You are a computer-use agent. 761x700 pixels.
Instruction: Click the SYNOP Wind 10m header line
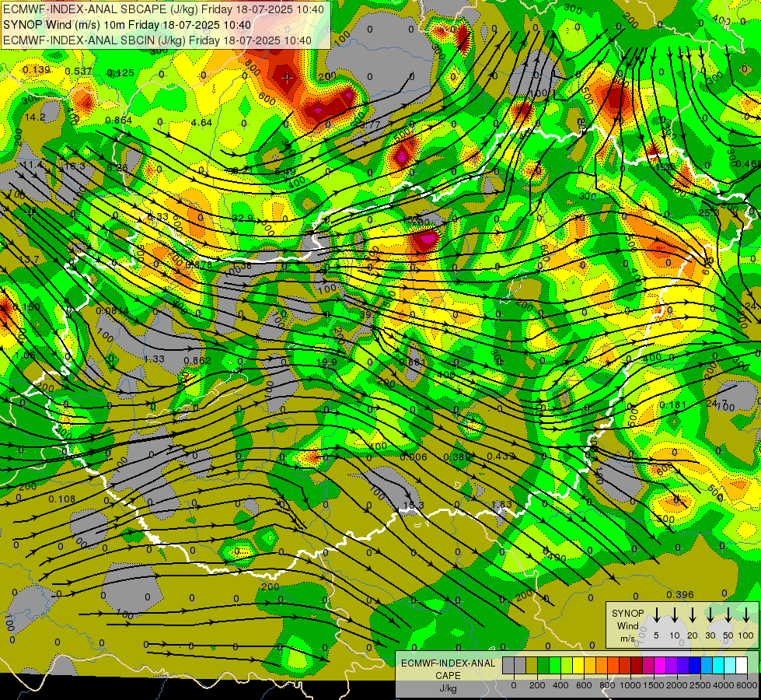pos(127,25)
